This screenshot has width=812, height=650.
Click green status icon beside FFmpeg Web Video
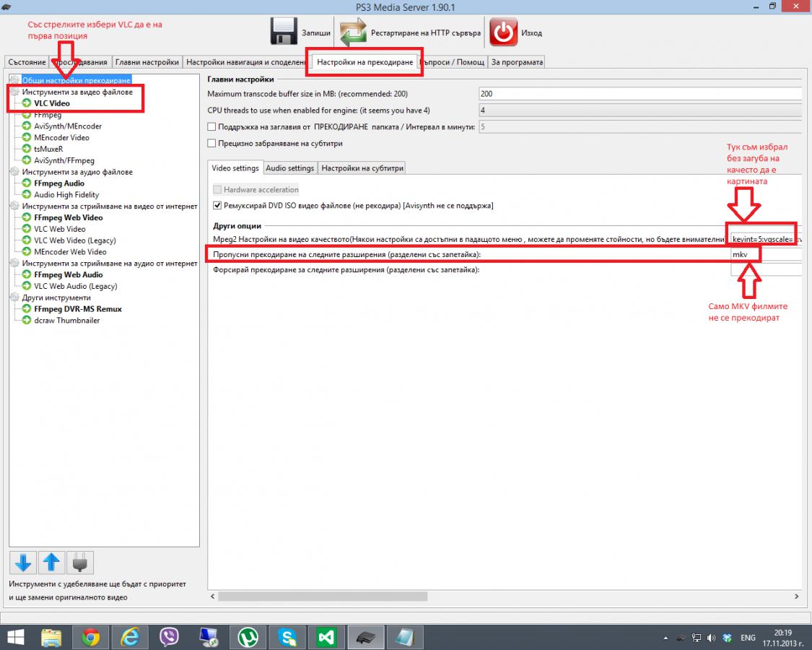(27, 217)
